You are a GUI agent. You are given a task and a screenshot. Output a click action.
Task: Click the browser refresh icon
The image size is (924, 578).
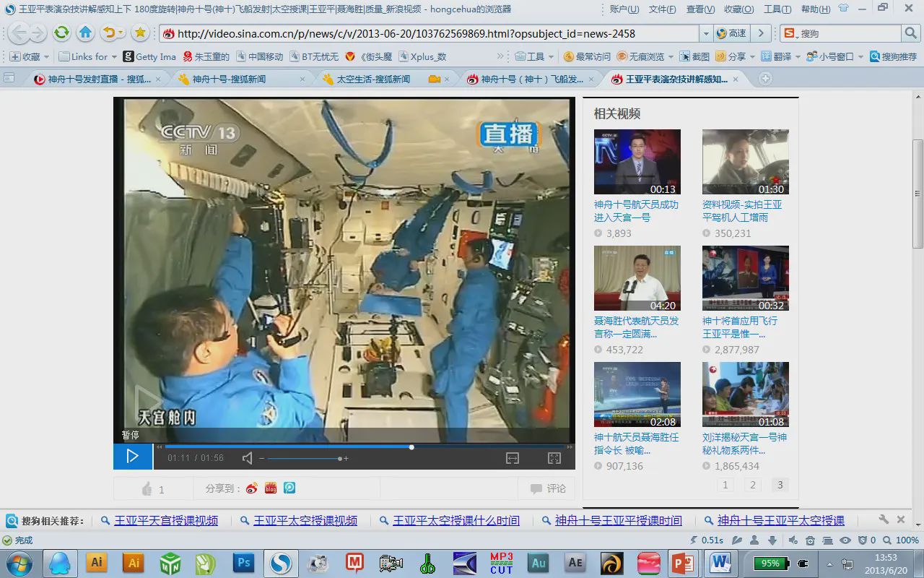[61, 33]
